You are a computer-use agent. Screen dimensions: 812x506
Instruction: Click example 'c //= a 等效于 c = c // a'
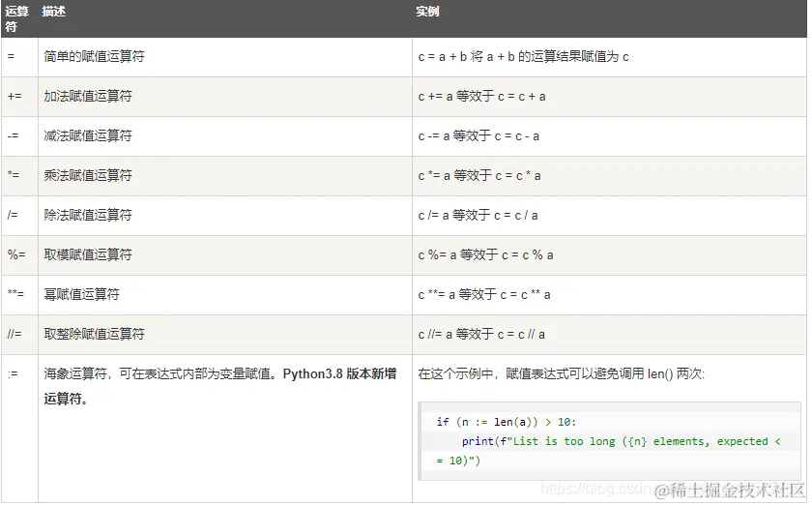click(x=481, y=335)
